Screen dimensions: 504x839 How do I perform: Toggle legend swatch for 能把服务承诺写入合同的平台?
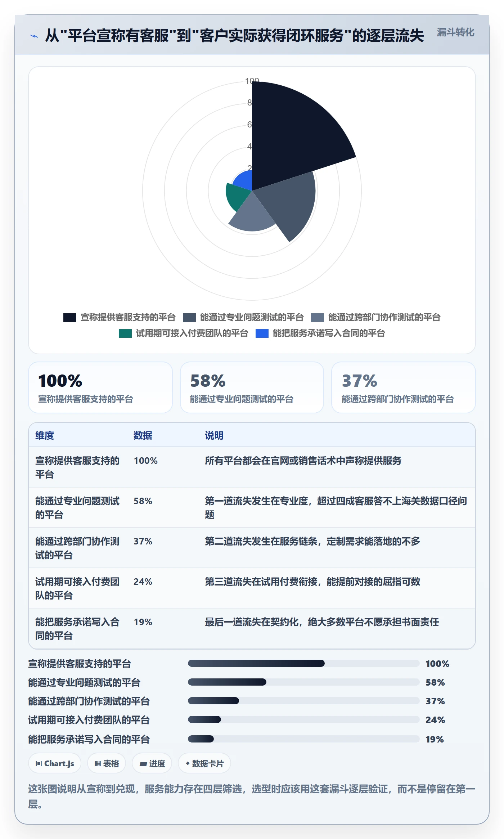(x=262, y=333)
